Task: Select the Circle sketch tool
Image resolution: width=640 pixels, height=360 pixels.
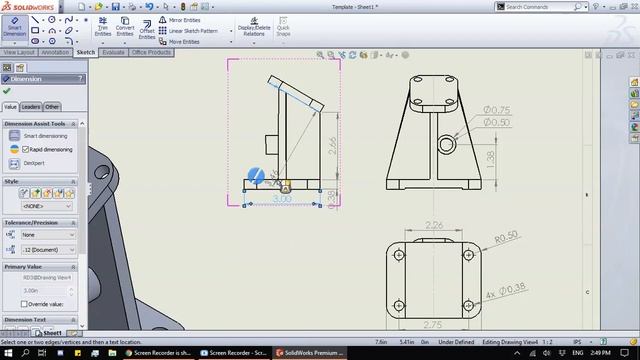Action: pos(52,20)
